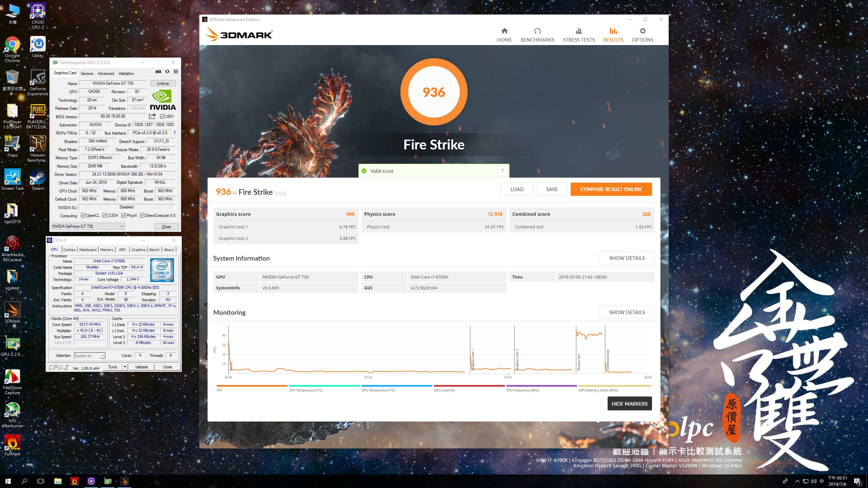This screenshot has height=488, width=868.
Task: Toggle the UEFI checkbox in GPU-Z
Action: (x=162, y=117)
